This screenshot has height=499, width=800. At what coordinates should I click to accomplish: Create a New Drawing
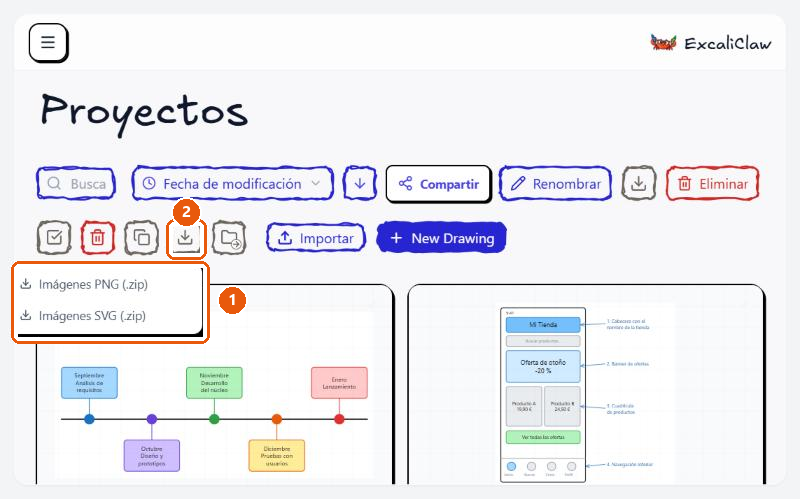click(441, 238)
